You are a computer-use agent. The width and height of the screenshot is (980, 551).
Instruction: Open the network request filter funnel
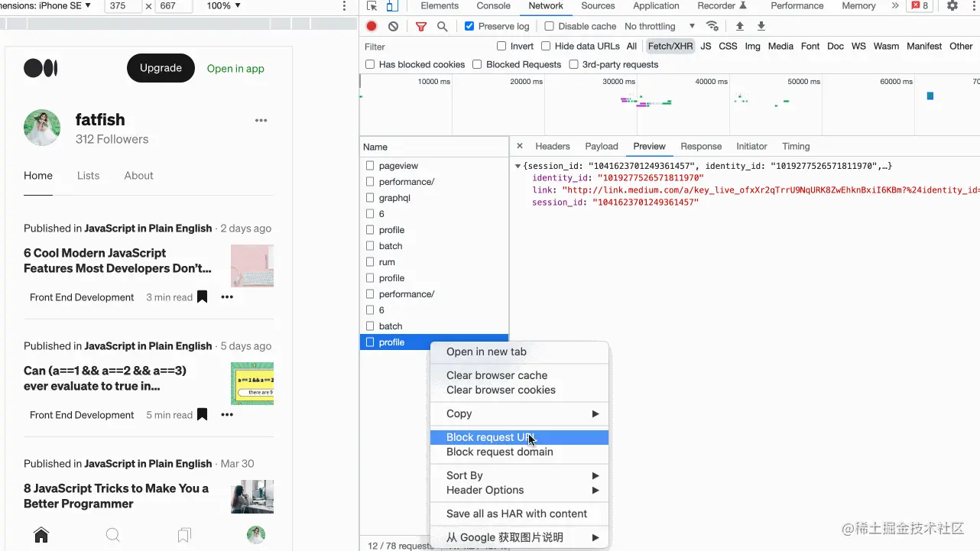421,25
